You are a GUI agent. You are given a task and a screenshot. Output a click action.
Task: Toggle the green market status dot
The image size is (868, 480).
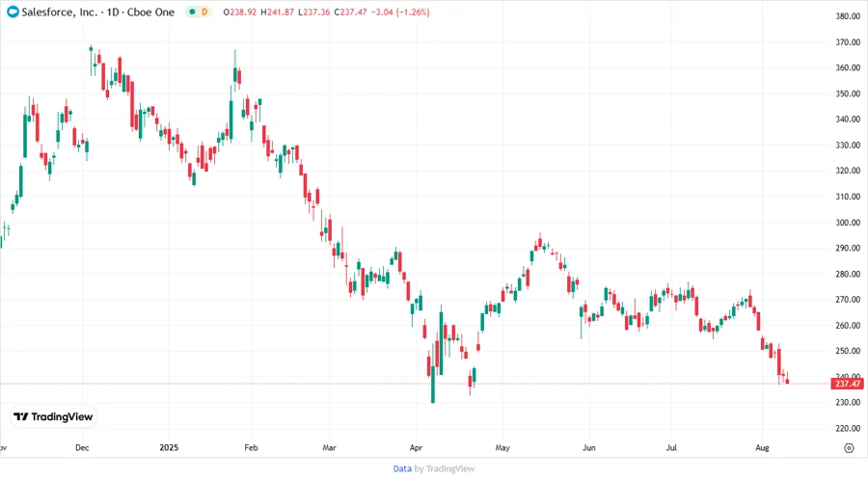[x=192, y=12]
